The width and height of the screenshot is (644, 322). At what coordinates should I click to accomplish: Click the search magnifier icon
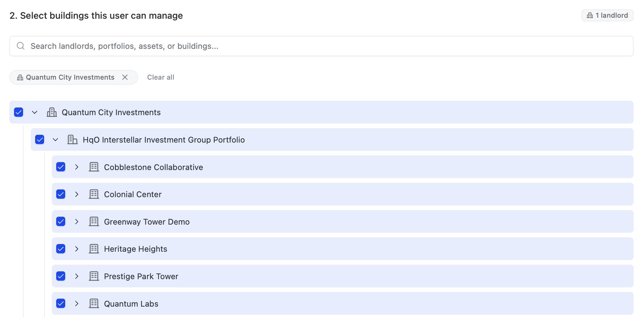21,46
